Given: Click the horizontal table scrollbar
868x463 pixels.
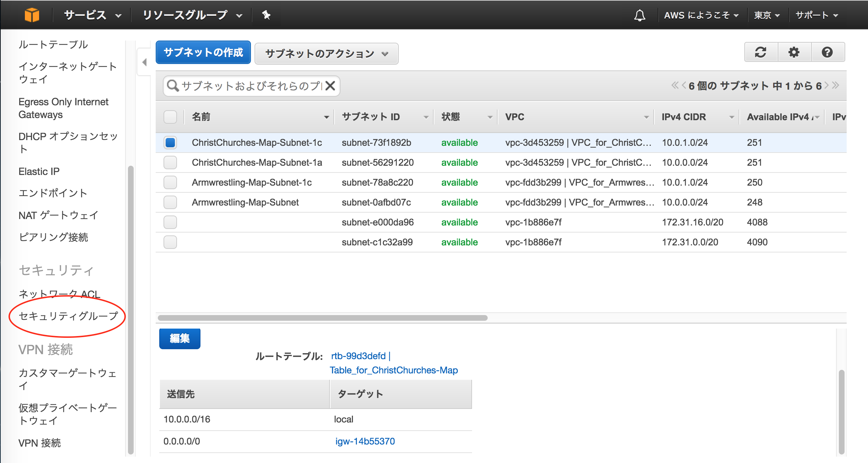Looking at the screenshot, I should [323, 318].
